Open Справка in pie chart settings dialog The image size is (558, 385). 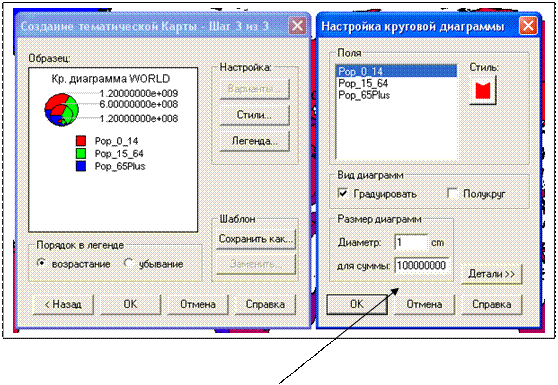(491, 304)
